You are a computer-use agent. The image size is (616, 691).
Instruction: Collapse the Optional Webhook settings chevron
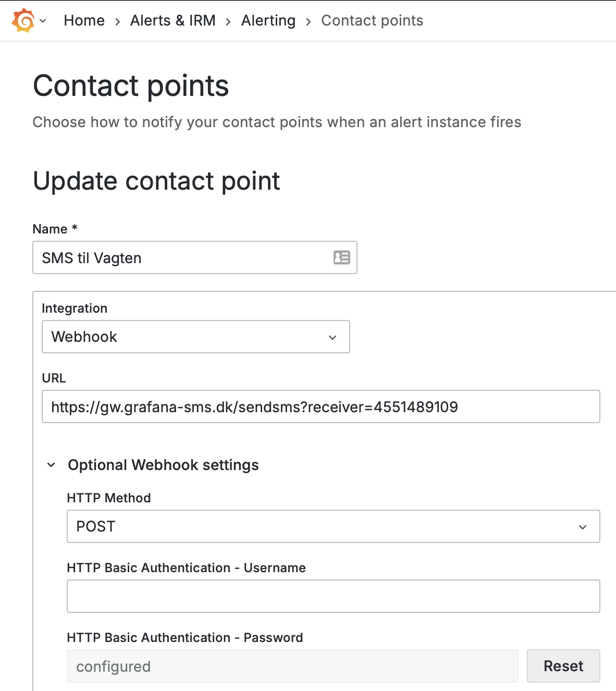51,465
